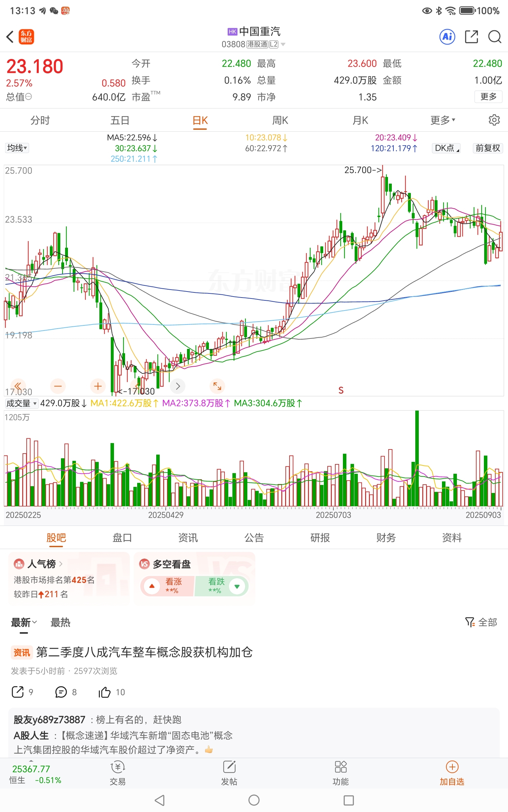Open the AI assistant icon
508x812 pixels.
tap(447, 36)
